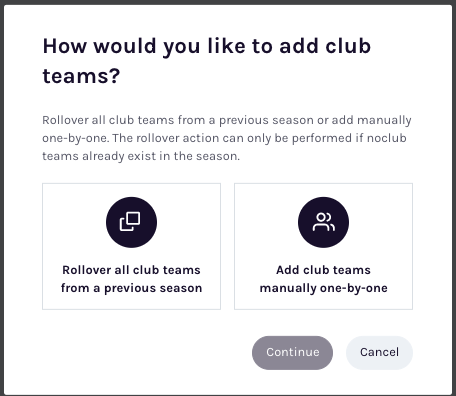The height and width of the screenshot is (396, 456).
Task: Click the description starting "Rollover all club teams"
Action: pyautogui.click(x=227, y=120)
